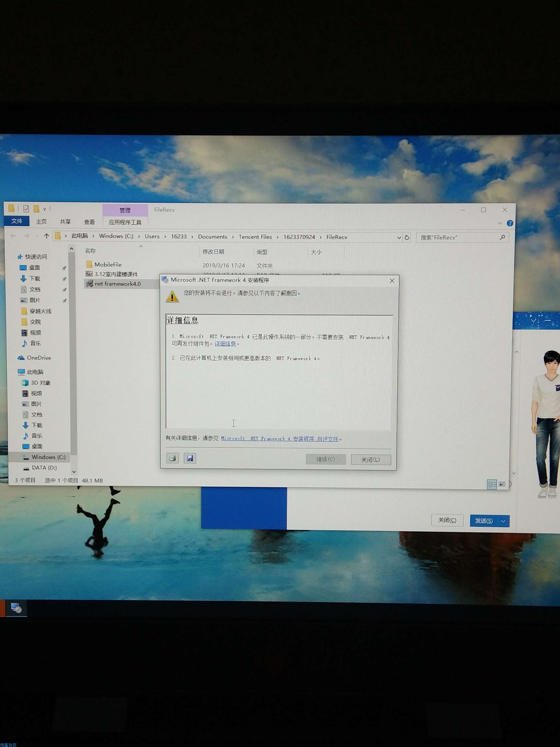Go up one folder level arrow
This screenshot has width=560, height=747.
[47, 236]
